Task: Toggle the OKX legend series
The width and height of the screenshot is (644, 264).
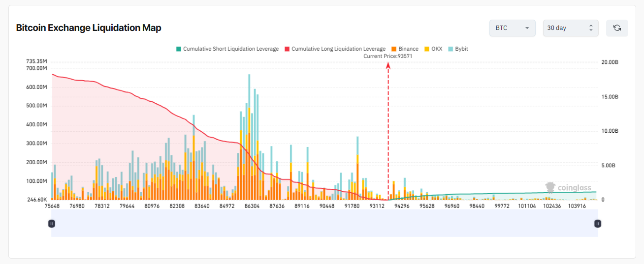Action: (x=433, y=49)
